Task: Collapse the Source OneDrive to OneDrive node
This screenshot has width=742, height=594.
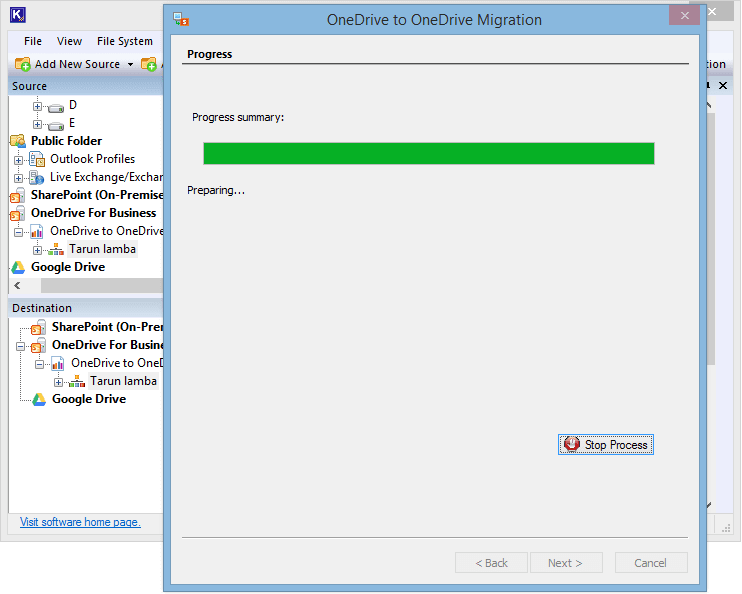Action: (18, 232)
